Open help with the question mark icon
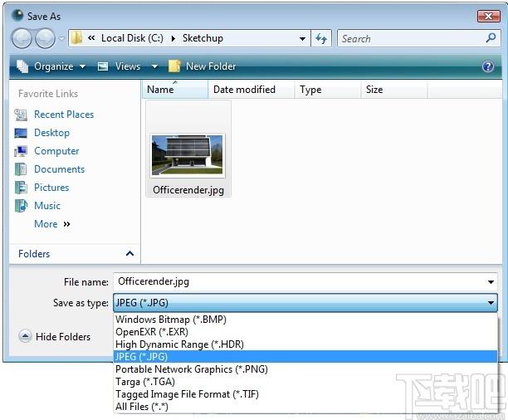 pyautogui.click(x=488, y=66)
